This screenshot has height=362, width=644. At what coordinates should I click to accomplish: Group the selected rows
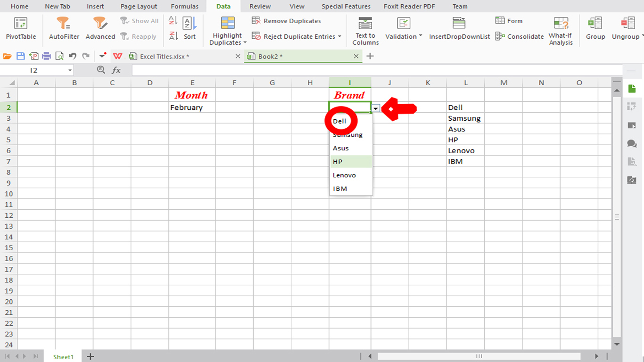[595, 29]
